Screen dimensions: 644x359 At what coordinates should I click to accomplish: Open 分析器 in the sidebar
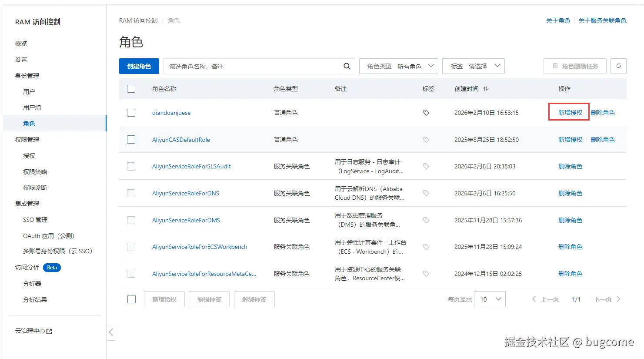[x=32, y=284]
